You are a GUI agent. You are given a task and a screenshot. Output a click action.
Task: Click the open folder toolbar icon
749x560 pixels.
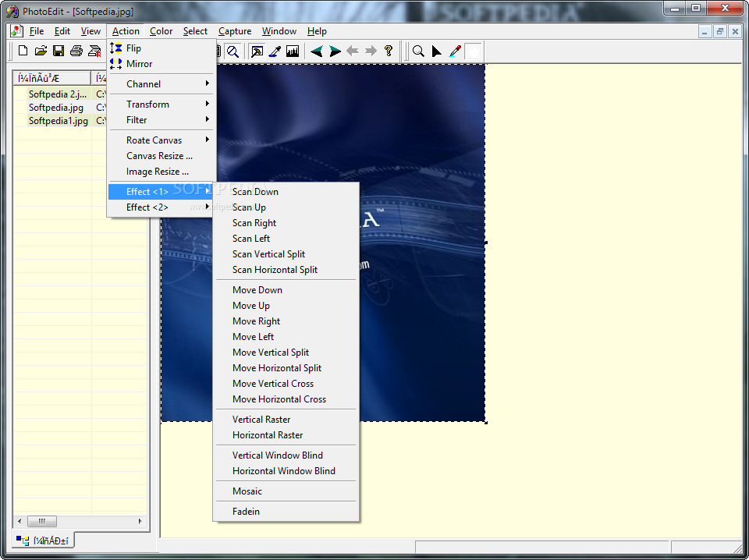tap(41, 51)
